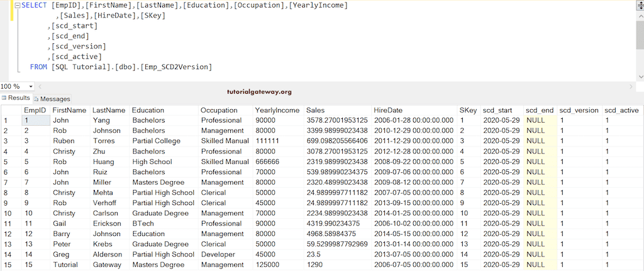The image size is (644, 271).
Task: Select the cell 'Barry'
Action: point(70,234)
